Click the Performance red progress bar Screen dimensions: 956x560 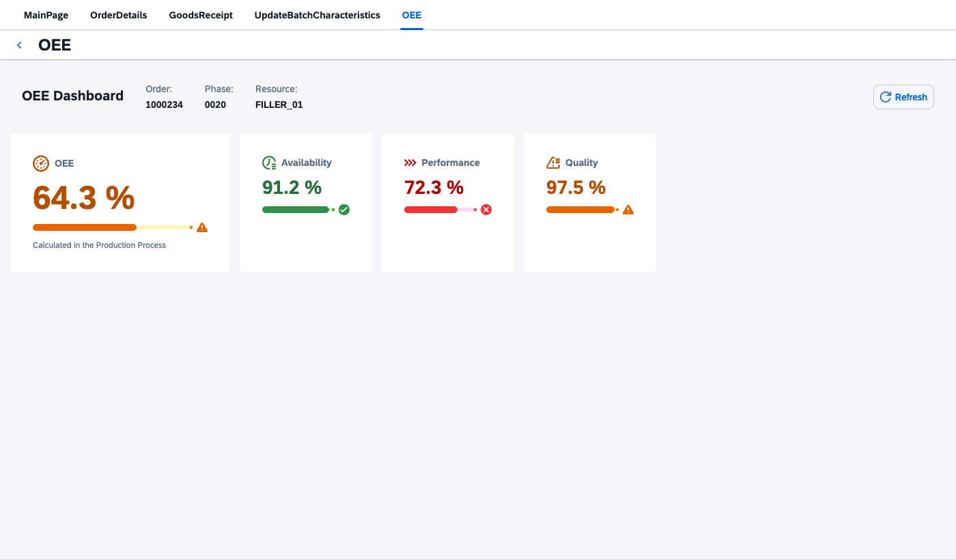440,210
